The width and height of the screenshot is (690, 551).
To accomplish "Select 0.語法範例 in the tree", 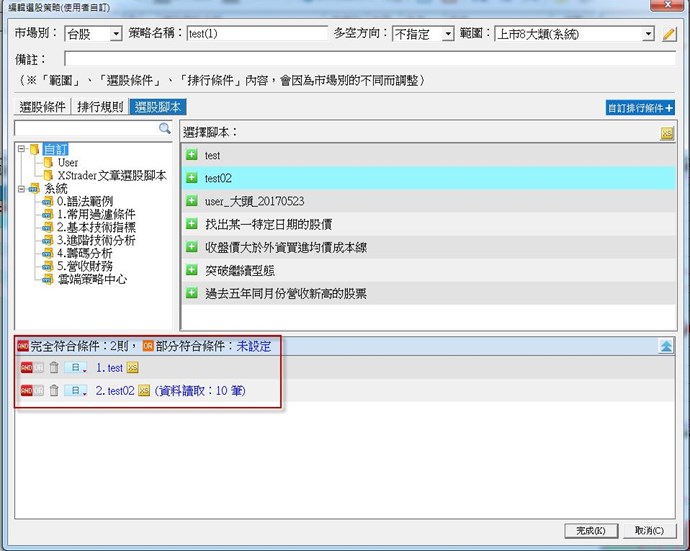I will (x=85, y=202).
